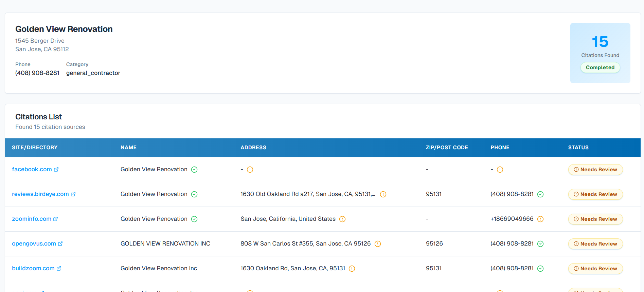Click 95131 zip in the buildzoom row
Image resolution: width=644 pixels, height=292 pixels.
pos(434,268)
